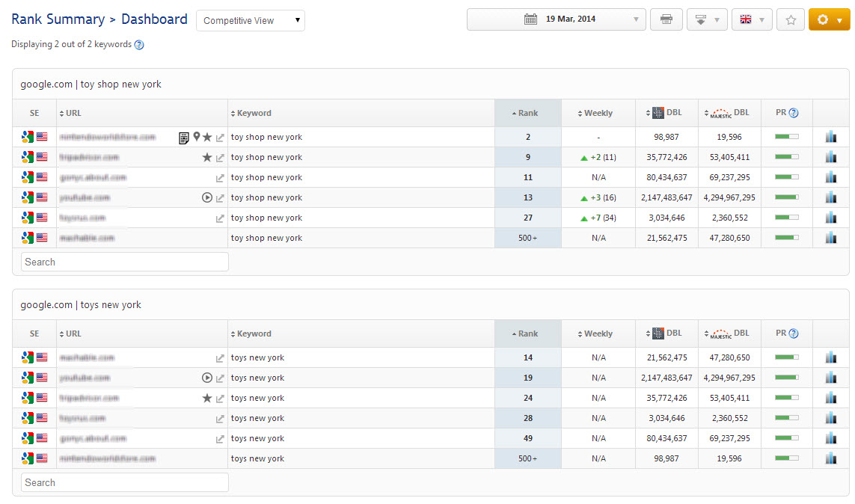The image size is (855, 504).
Task: Open the export download dropdown button
Action: [707, 19]
